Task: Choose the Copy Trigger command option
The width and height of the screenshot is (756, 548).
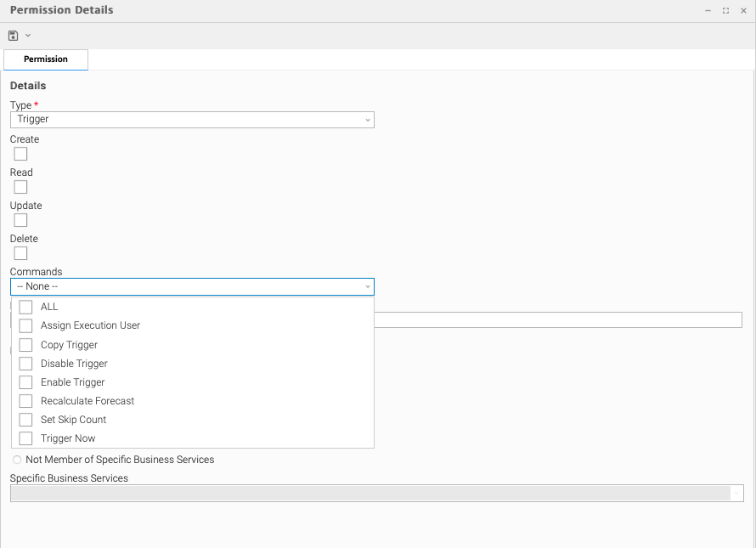Action: (26, 345)
